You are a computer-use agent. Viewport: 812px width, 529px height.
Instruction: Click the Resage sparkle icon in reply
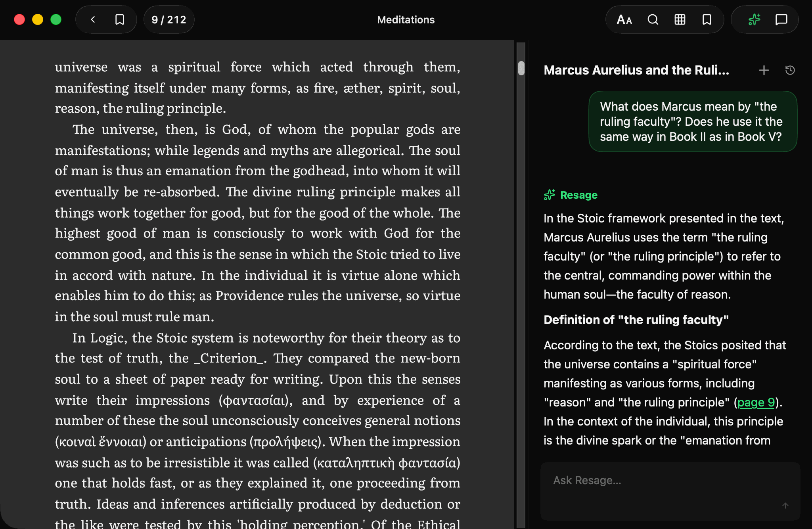(550, 195)
